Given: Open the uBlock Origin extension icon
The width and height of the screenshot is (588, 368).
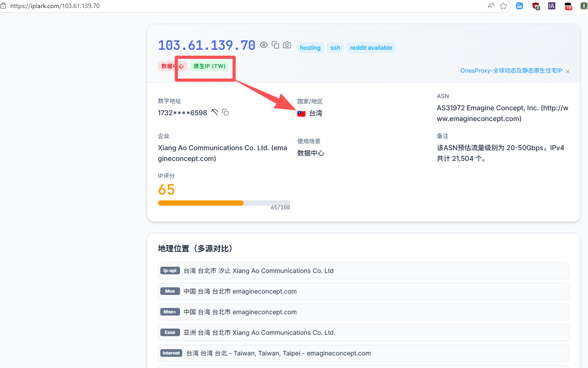Looking at the screenshot, I should [x=536, y=6].
